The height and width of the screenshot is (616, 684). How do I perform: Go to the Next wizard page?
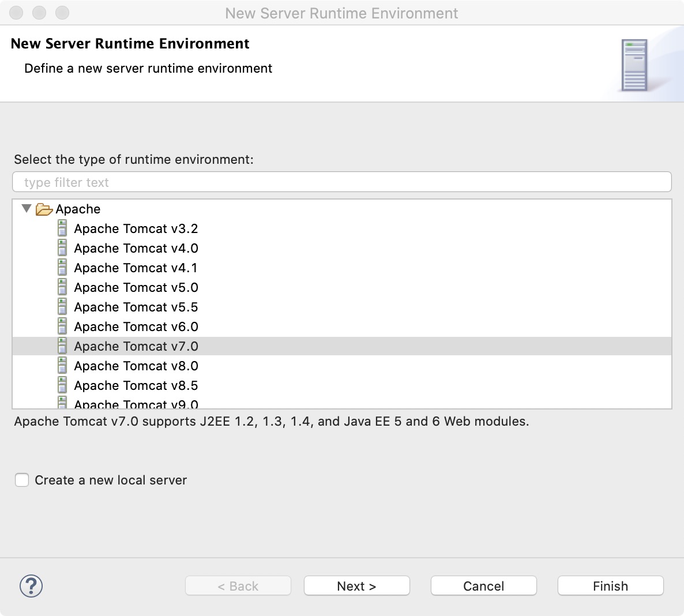(x=357, y=586)
